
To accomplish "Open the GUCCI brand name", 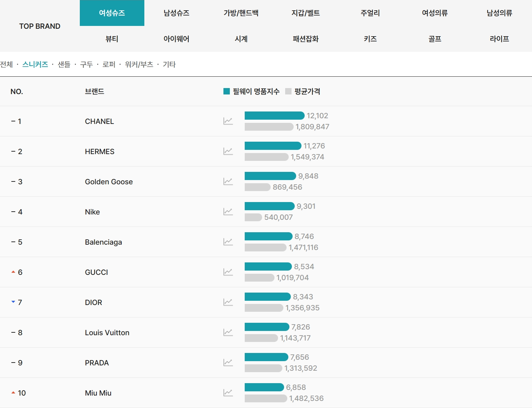I will click(x=96, y=272).
